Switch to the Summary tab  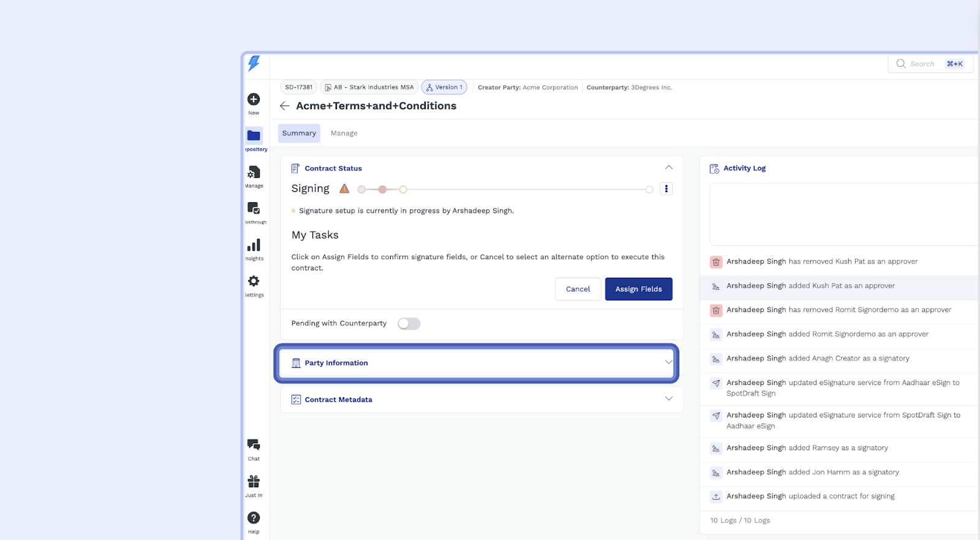coord(299,134)
